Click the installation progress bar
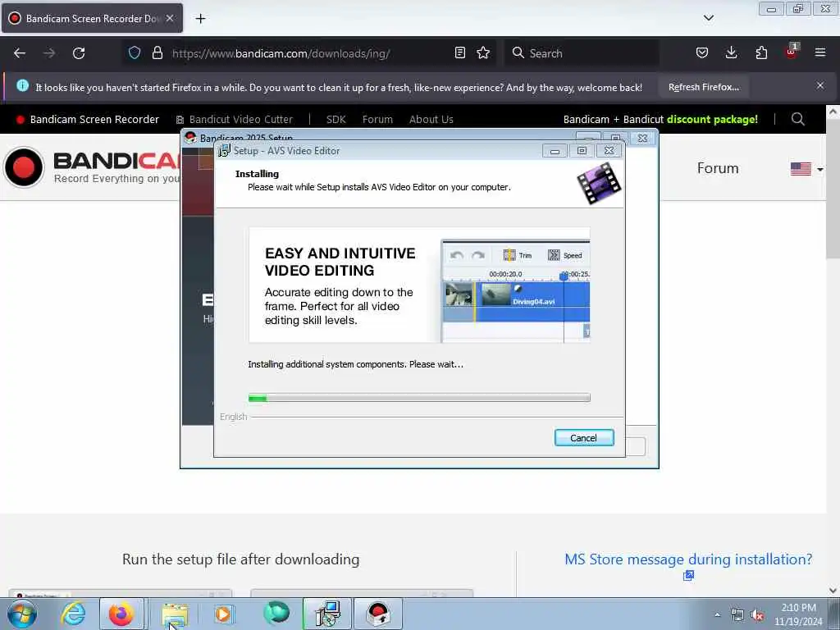The image size is (840, 630). pos(419,398)
